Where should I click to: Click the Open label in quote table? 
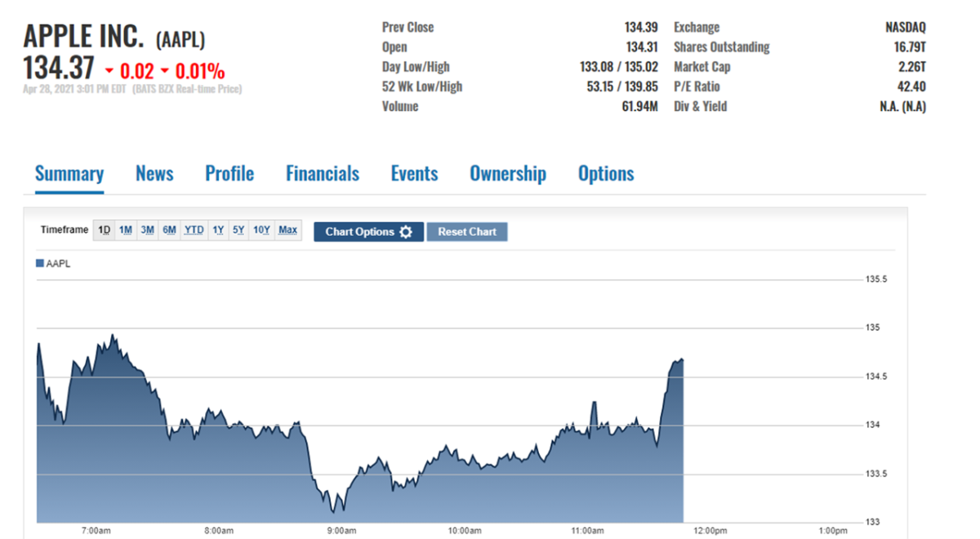pos(394,47)
